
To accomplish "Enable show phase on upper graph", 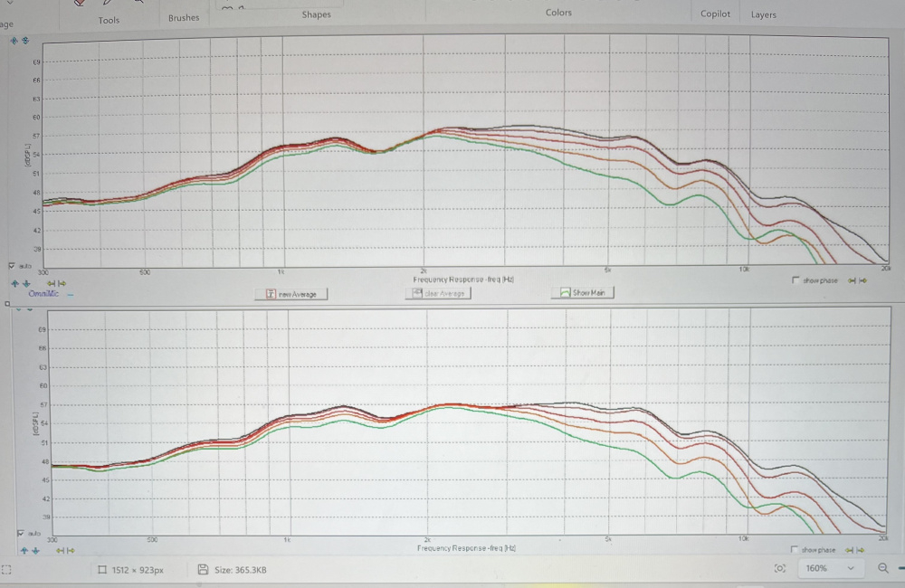I will pos(795,280).
